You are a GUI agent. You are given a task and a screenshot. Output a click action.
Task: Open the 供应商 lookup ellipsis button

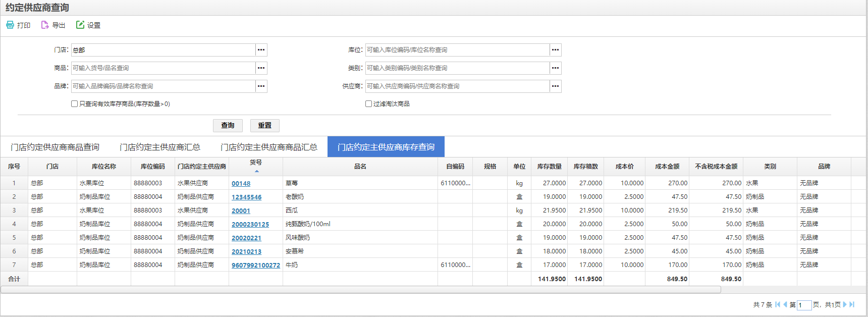coord(555,86)
